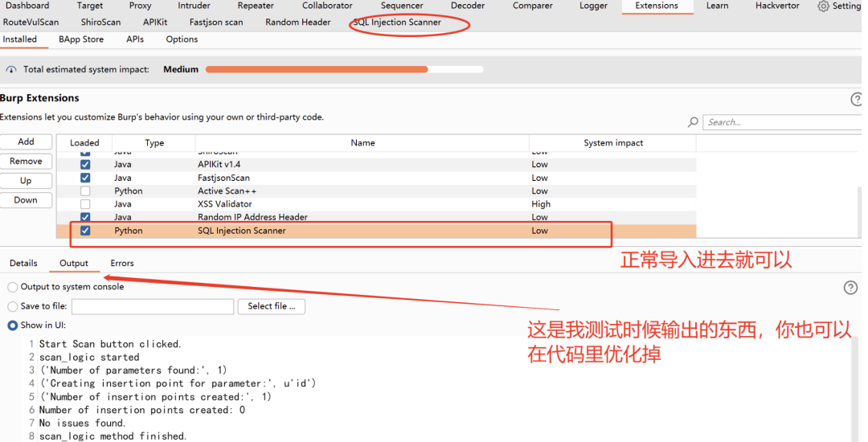Open the SQL Injection Scanner tab
Viewport: 868px width, 442px height.
coord(398,23)
